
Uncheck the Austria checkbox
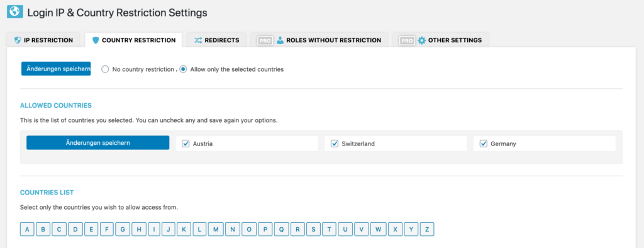coord(186,144)
